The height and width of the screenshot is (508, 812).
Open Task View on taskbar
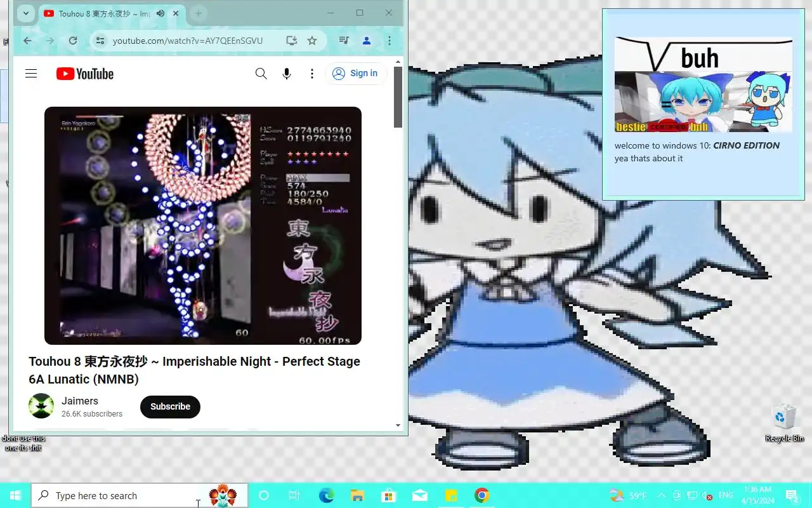coord(294,495)
